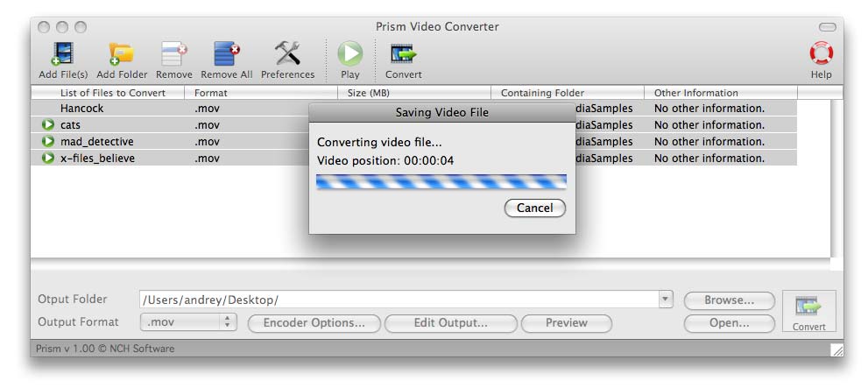Cancel the Saving Video File dialog
Screen dimensions: 868x388
pos(535,208)
